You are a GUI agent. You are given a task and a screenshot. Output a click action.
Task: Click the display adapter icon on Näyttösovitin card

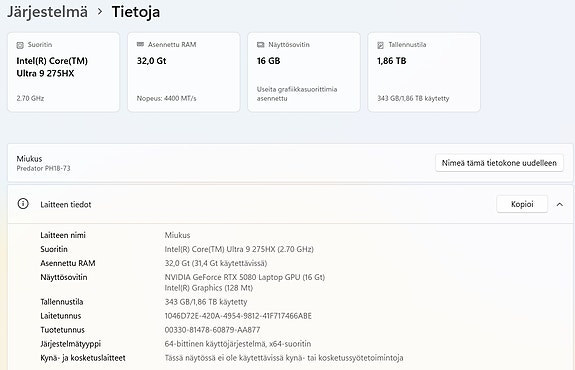point(260,45)
